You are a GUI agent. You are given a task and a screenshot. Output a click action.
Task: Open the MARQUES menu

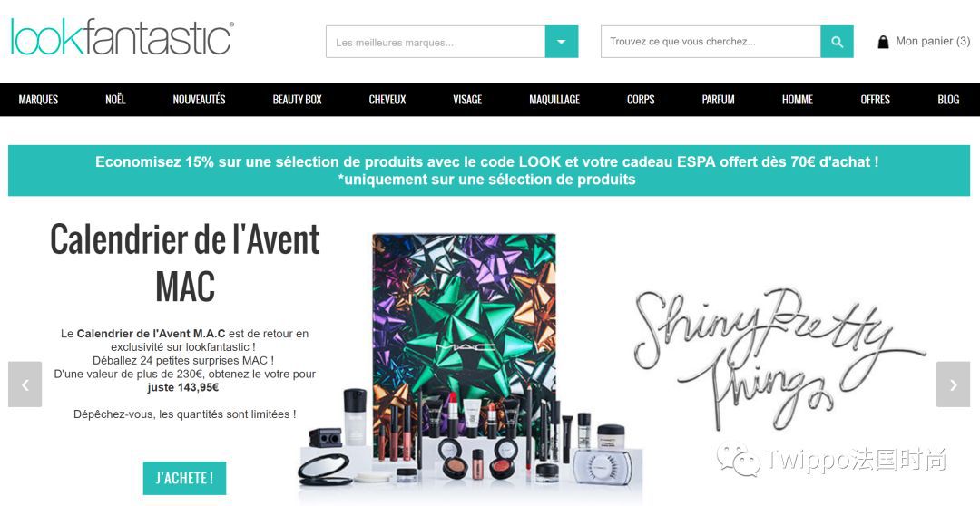click(x=38, y=100)
